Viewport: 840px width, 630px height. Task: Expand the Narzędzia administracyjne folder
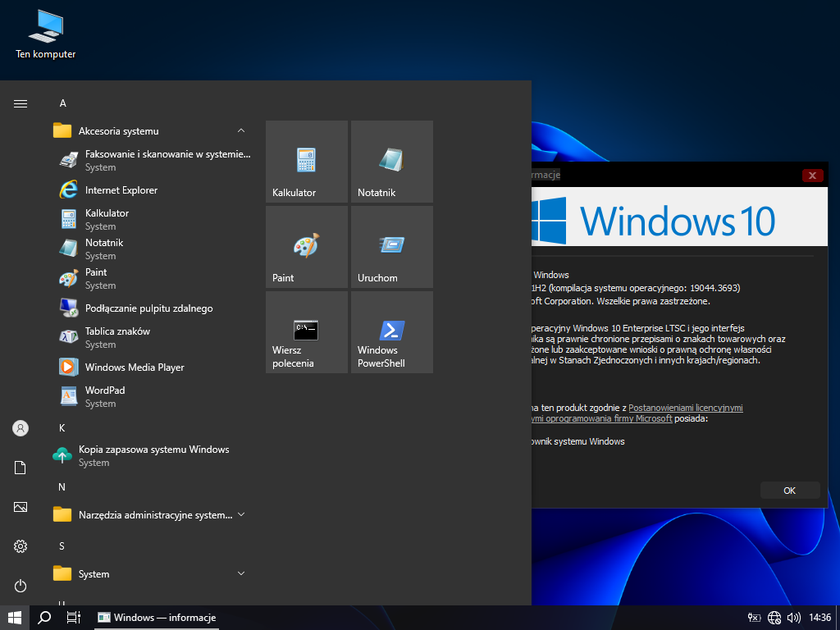pyautogui.click(x=153, y=515)
